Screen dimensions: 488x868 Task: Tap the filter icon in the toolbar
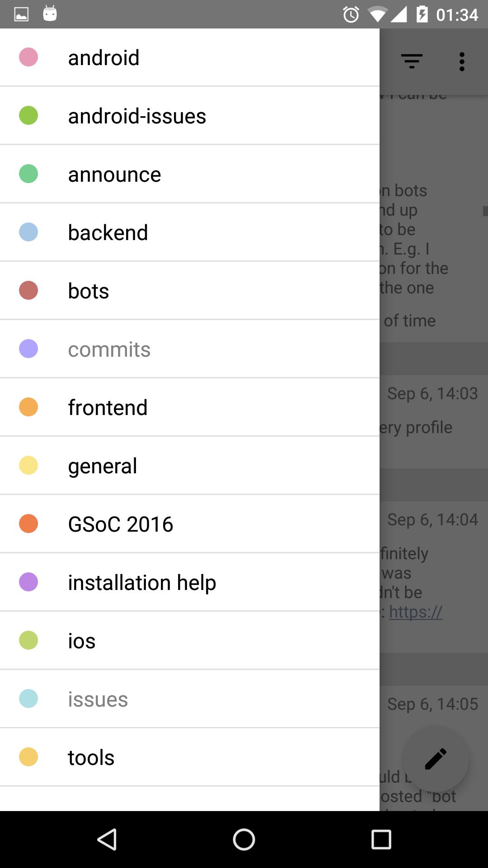click(x=412, y=61)
